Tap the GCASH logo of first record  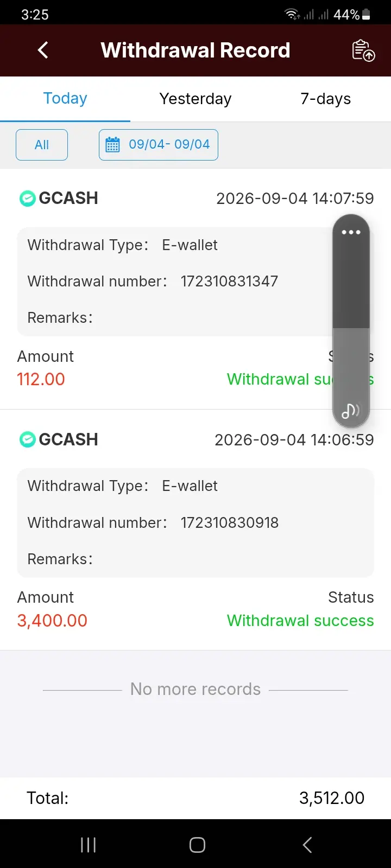coord(27,199)
